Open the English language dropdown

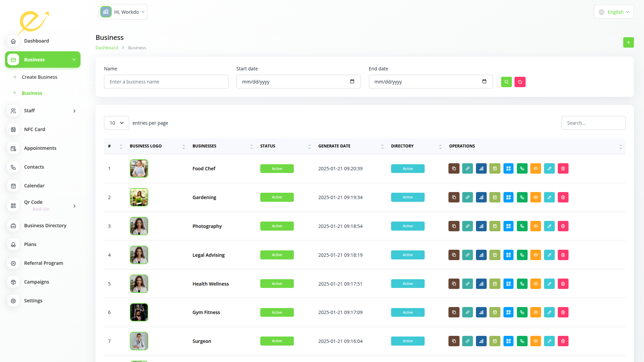(614, 12)
